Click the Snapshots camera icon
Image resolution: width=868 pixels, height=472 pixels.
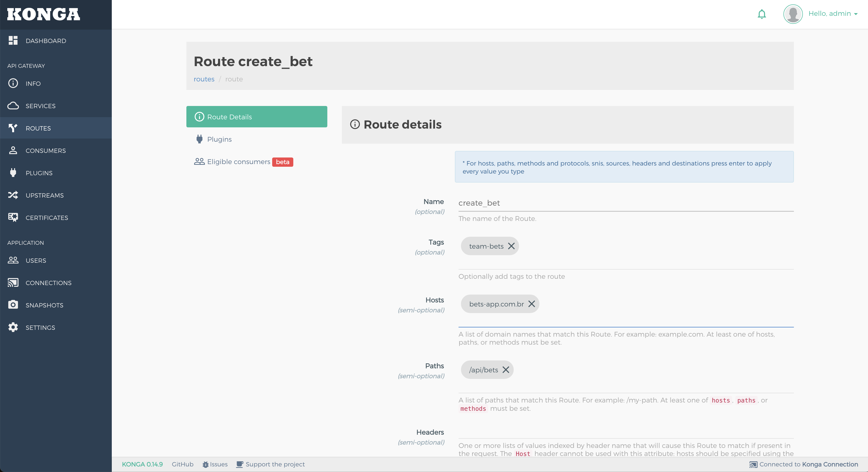(x=13, y=305)
